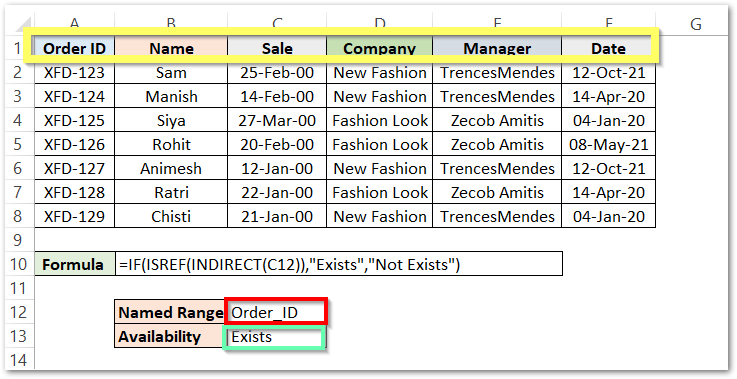Screen dimensions: 737x379
Task: Click the 27-Mar-00 sale cell
Action: (x=277, y=120)
